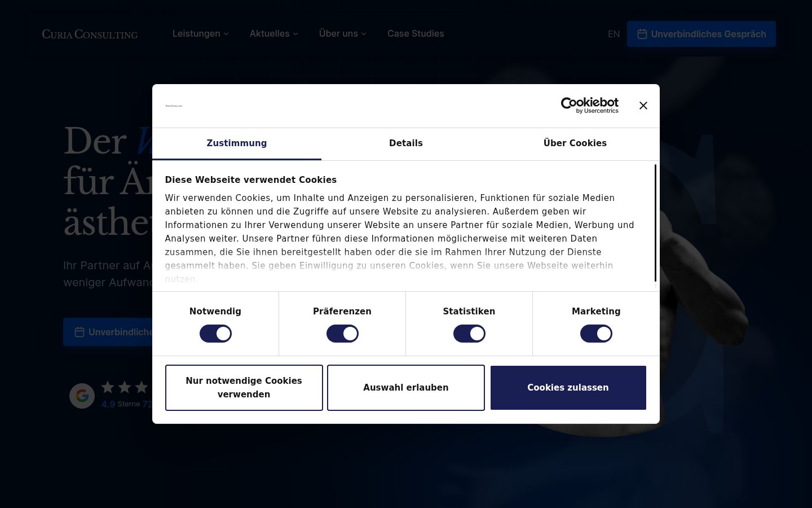This screenshot has height=508, width=812.
Task: Close the cookie consent dialog
Action: 643,106
